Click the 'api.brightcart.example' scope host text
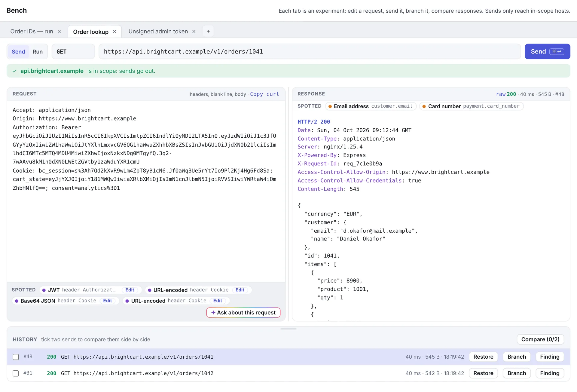 click(52, 71)
